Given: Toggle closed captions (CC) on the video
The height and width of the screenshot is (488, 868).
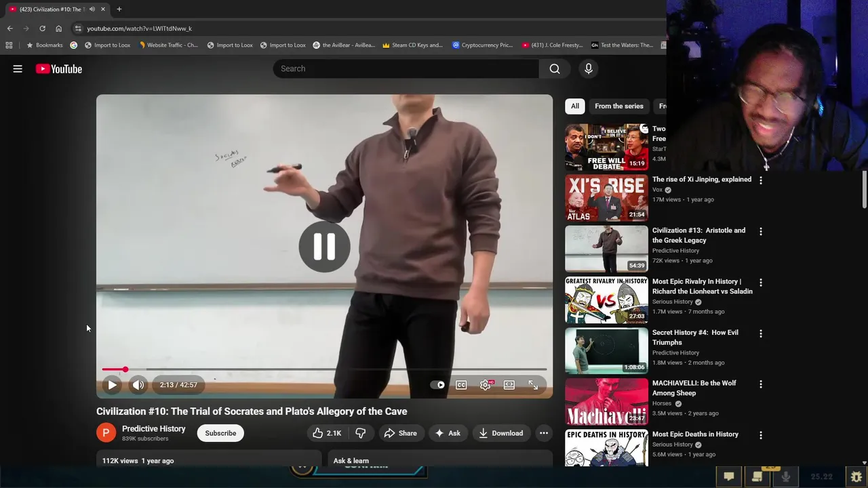Looking at the screenshot, I should click(x=461, y=385).
